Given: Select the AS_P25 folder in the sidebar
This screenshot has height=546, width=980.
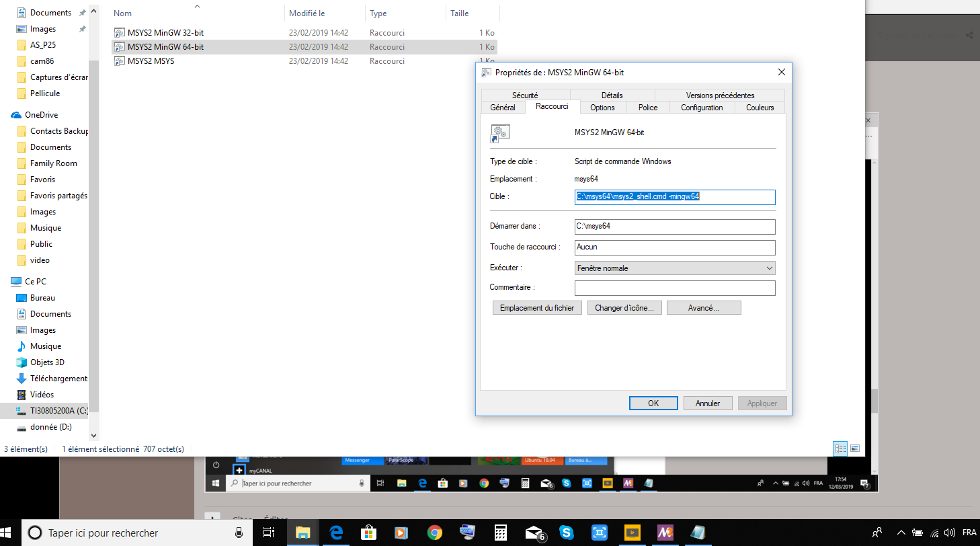Looking at the screenshot, I should [43, 45].
